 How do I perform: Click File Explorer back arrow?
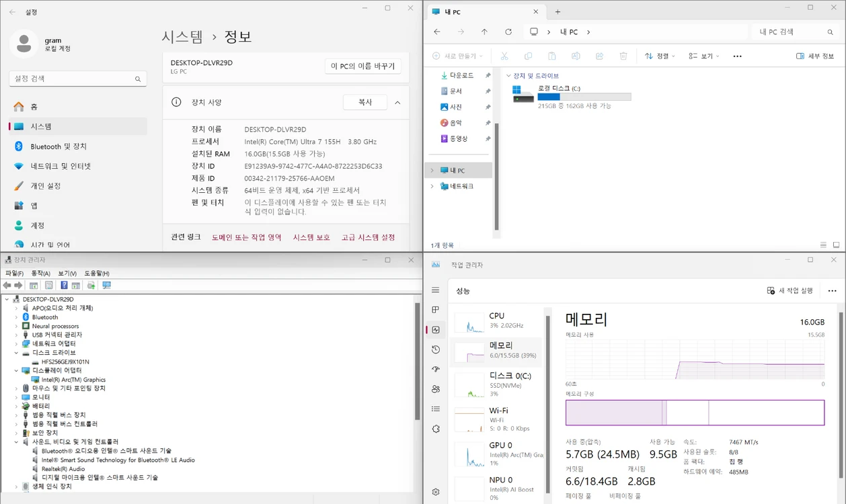(x=437, y=32)
